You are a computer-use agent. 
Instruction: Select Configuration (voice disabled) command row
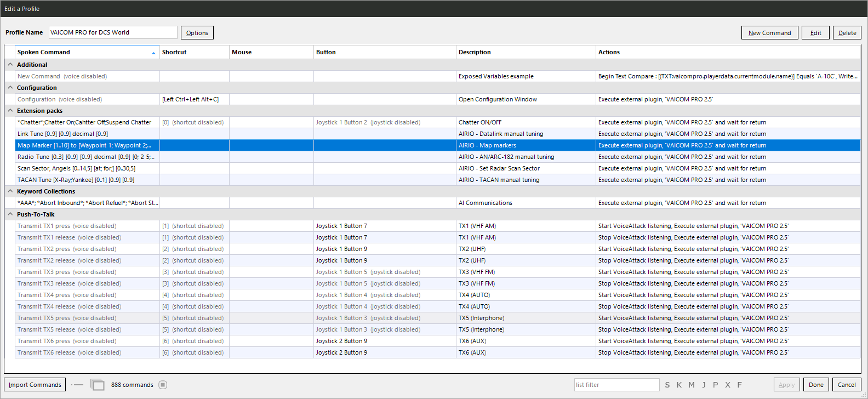[x=438, y=99]
